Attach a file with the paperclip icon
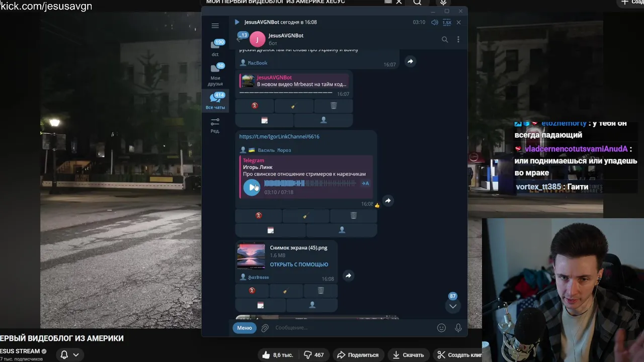 [x=265, y=328]
